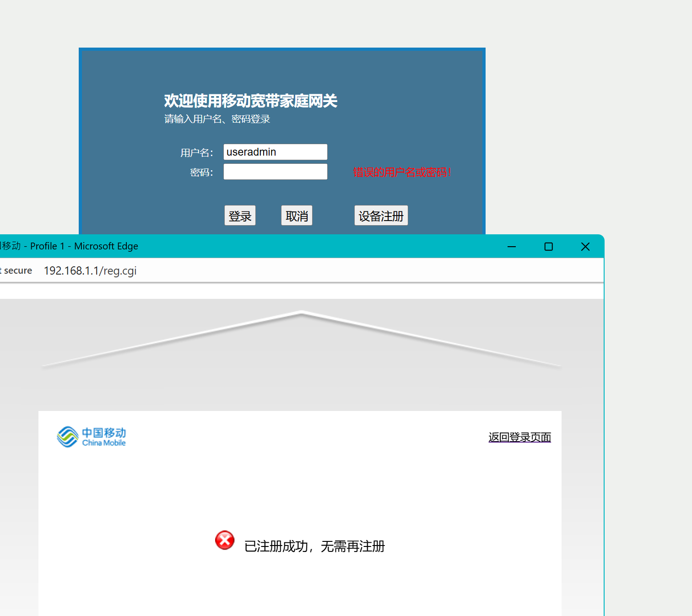Image resolution: width=692 pixels, height=616 pixels.
Task: Focus the useradmin username field
Action: 275,152
